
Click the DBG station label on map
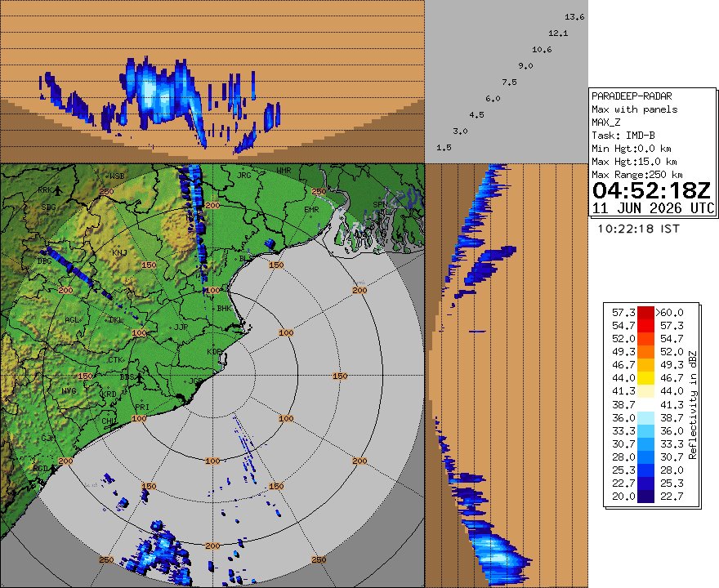coord(44,261)
